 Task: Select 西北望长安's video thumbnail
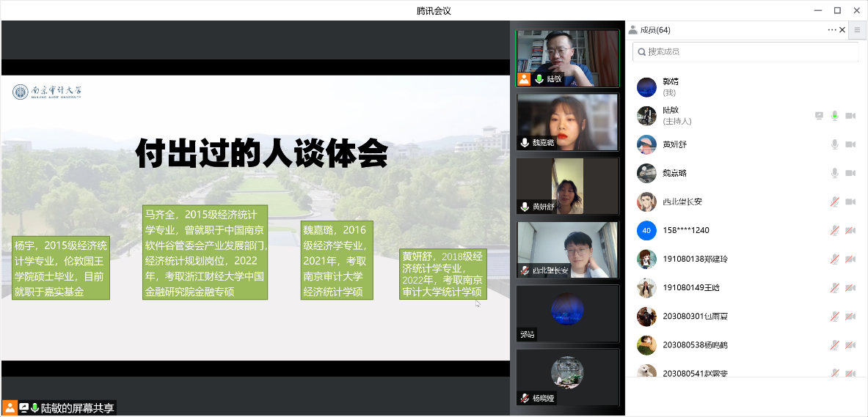pyautogui.click(x=567, y=250)
